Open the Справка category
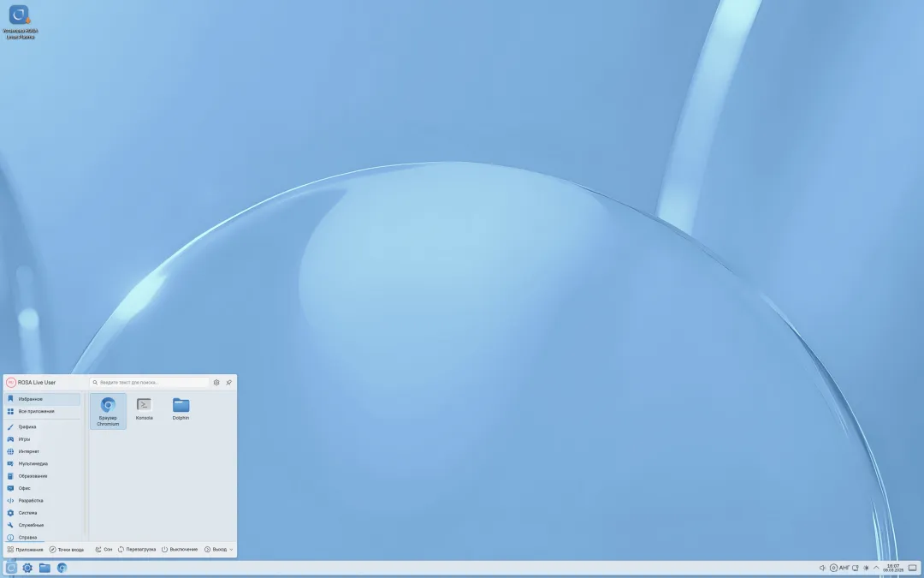The image size is (924, 578). [43, 537]
